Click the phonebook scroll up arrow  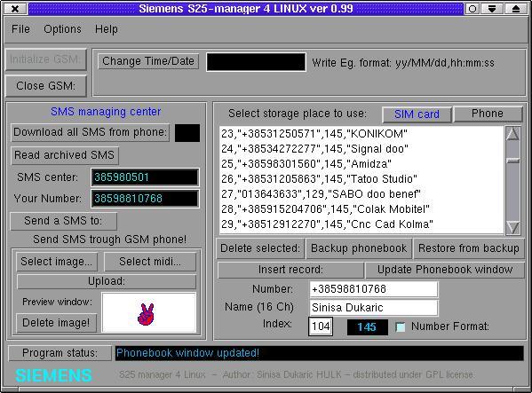click(512, 134)
